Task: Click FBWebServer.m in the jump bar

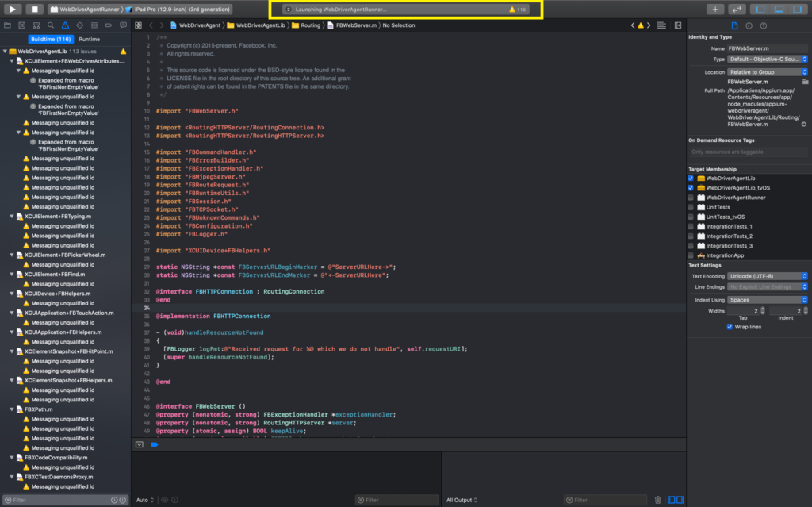Action: (352, 25)
